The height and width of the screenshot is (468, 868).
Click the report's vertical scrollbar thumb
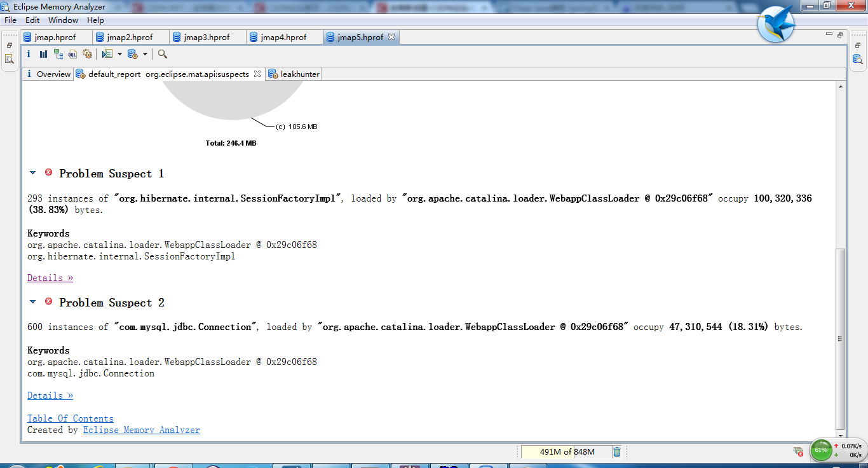click(x=841, y=338)
